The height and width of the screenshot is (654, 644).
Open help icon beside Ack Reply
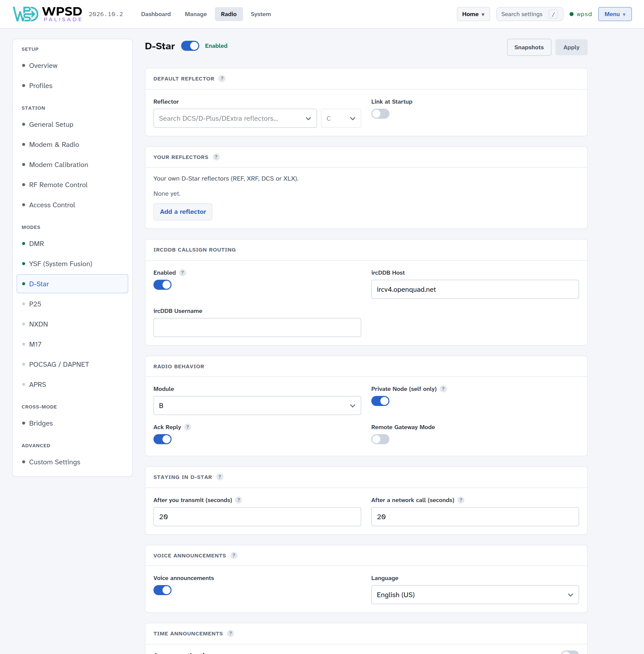pyautogui.click(x=188, y=427)
